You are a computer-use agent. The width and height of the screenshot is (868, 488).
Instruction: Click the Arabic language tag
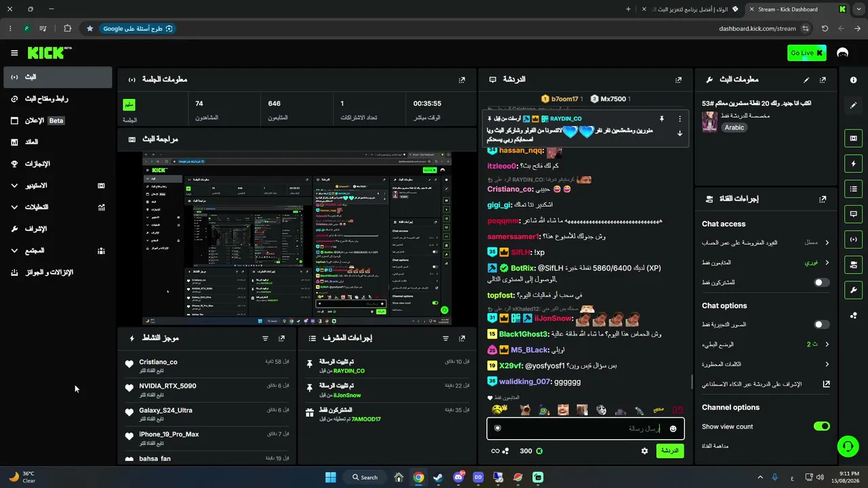[x=734, y=127]
